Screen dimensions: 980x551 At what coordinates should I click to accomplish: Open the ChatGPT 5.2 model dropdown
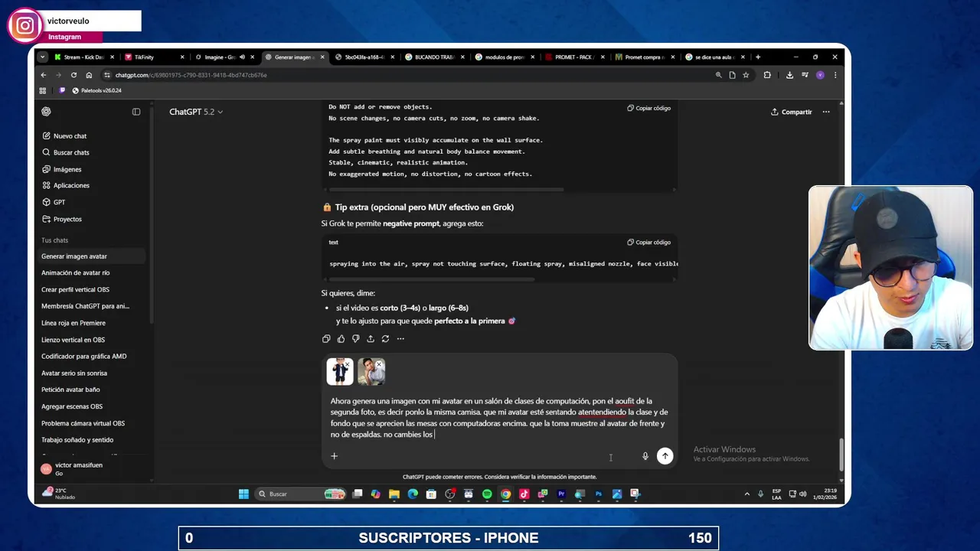[196, 112]
